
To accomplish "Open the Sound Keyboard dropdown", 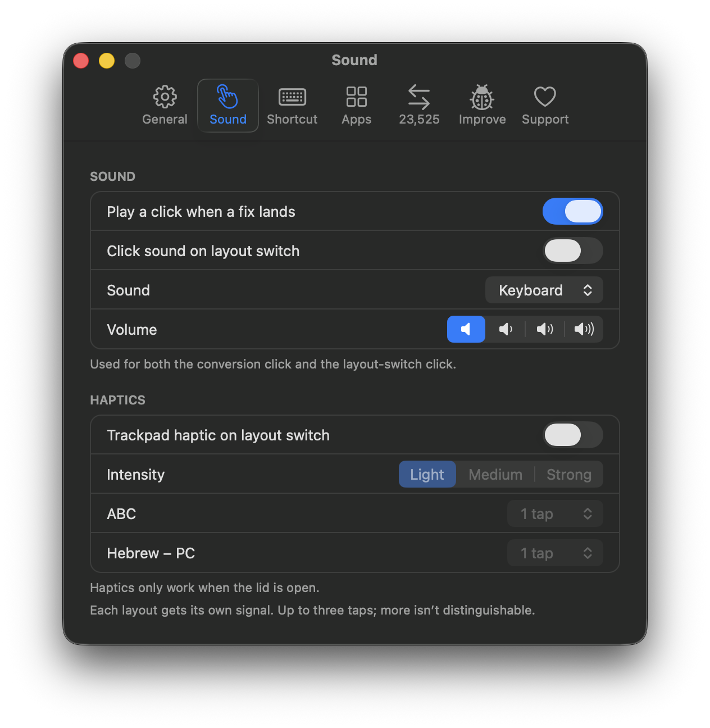I will click(x=544, y=290).
